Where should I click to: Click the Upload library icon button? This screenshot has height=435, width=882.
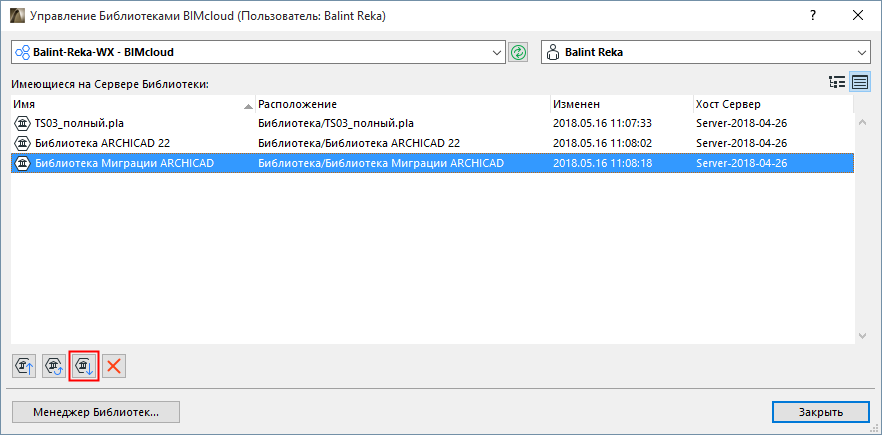coord(24,366)
